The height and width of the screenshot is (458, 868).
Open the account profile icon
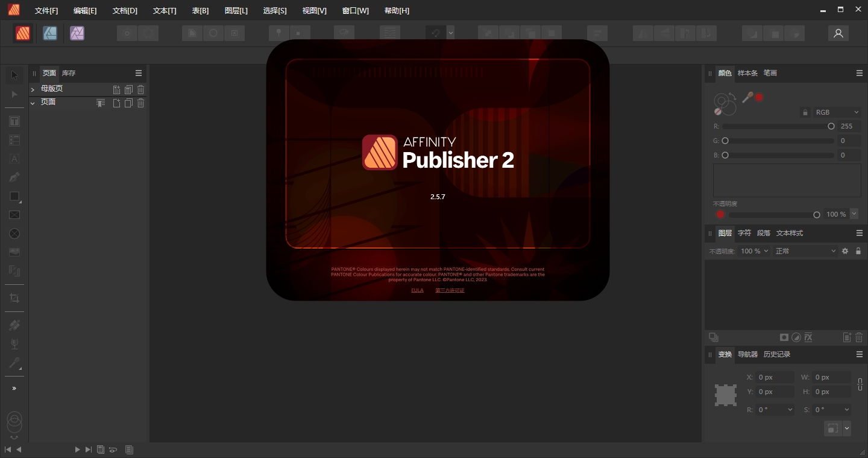coord(838,33)
